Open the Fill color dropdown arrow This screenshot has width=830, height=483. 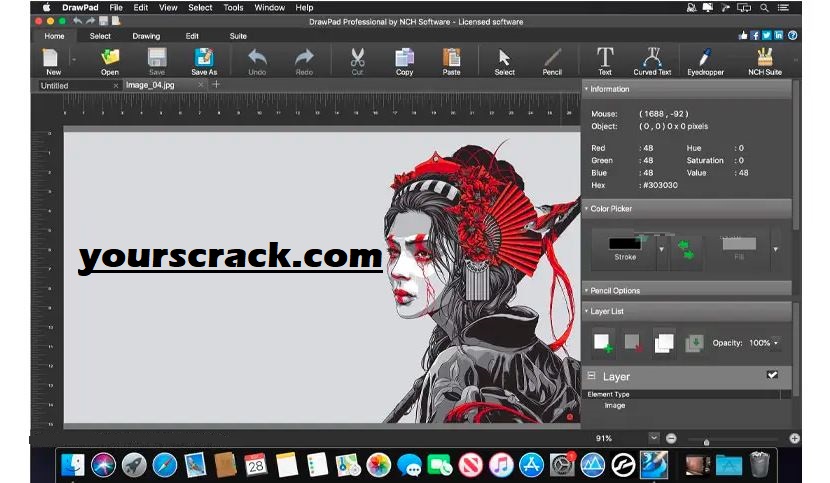click(775, 249)
